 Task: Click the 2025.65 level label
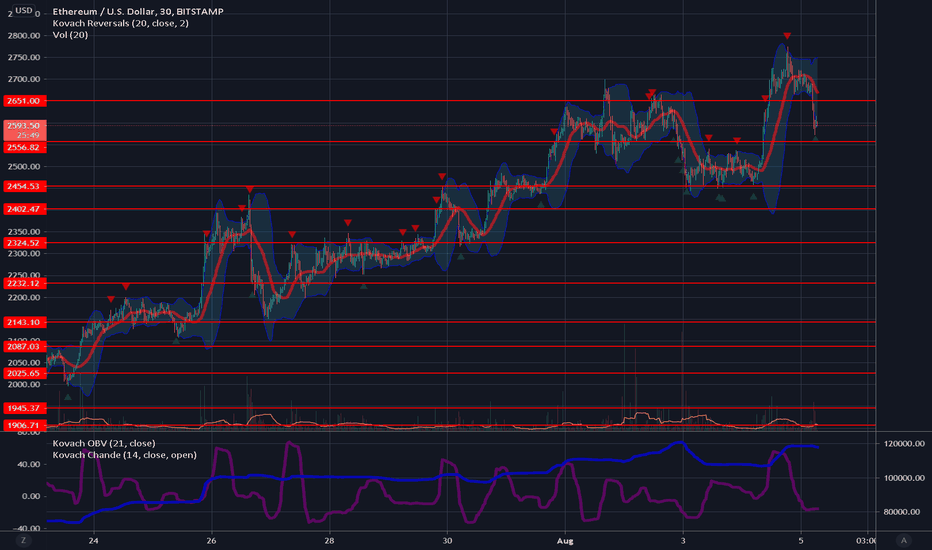point(24,373)
